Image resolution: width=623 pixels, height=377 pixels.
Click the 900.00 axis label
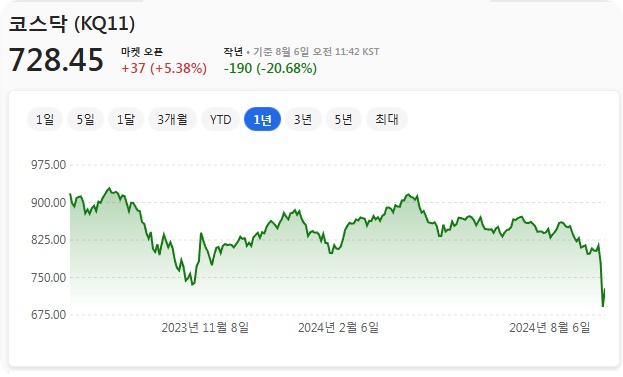click(48, 203)
